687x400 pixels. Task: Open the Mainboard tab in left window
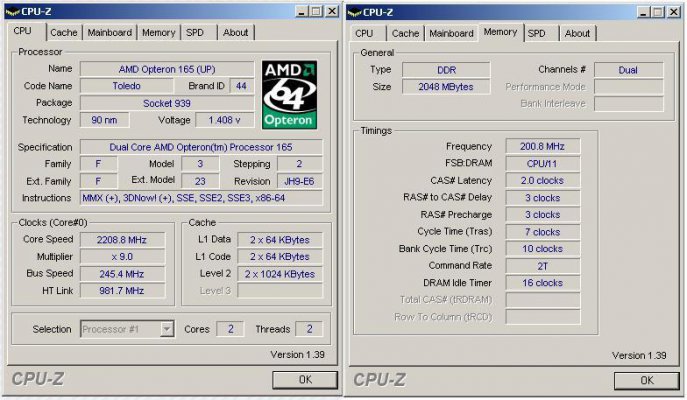[x=110, y=32]
